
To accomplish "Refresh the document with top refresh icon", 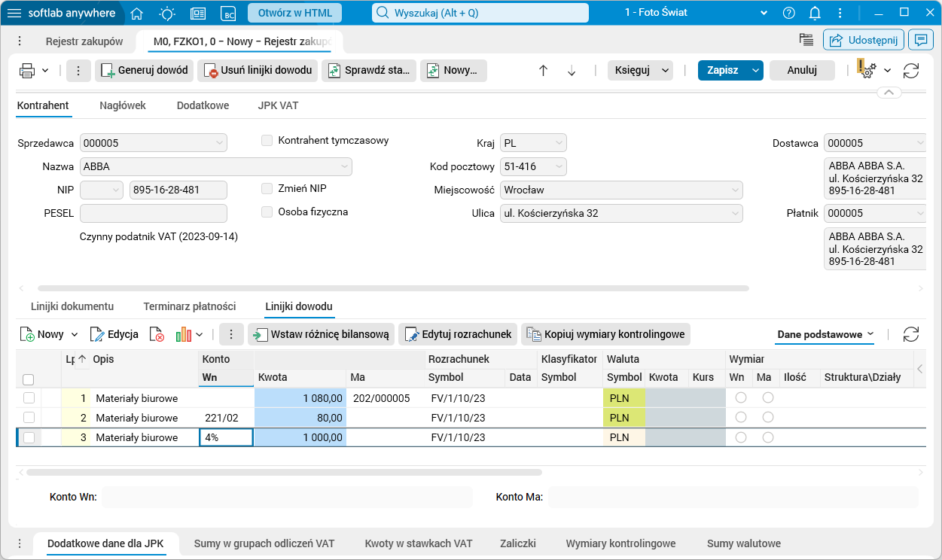I will [x=911, y=71].
